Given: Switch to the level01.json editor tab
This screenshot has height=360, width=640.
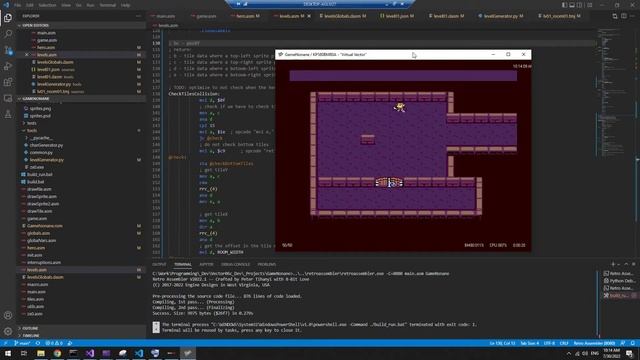Looking at the screenshot, I should [x=397, y=16].
